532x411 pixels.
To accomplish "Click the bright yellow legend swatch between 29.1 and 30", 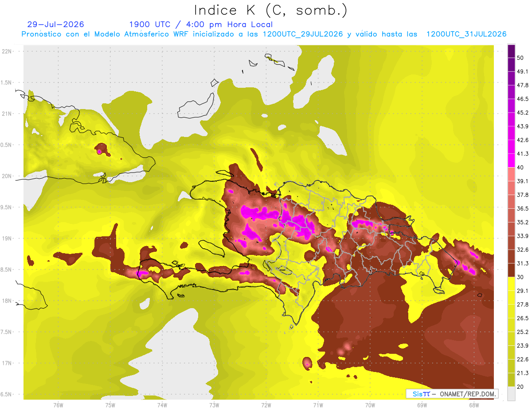I will click(x=511, y=284).
